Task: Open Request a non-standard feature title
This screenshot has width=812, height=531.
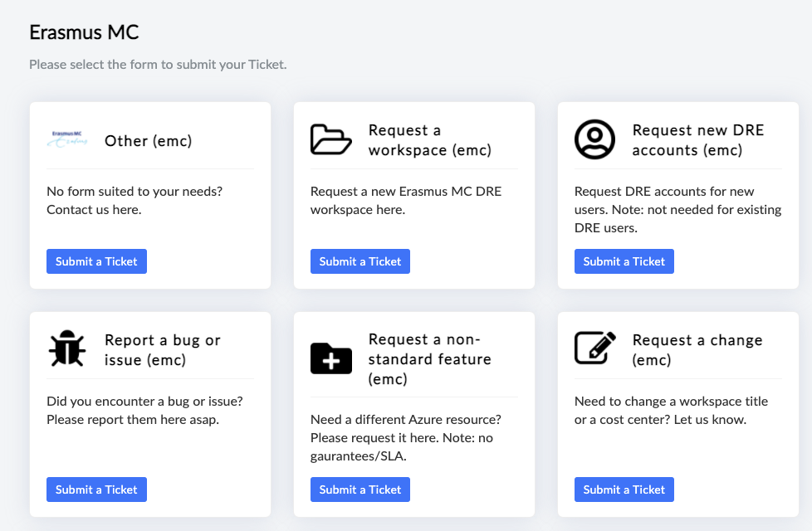Action: click(x=429, y=359)
